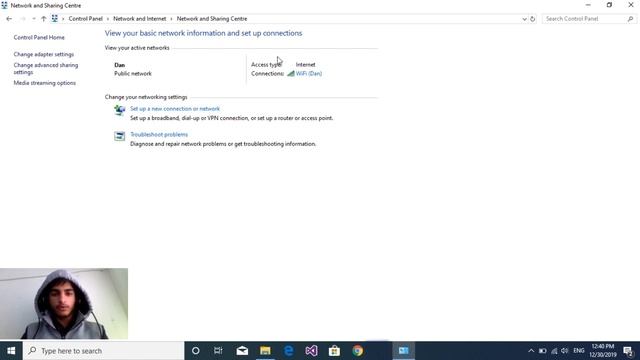Open Control Panel breadcrumb

86,19
